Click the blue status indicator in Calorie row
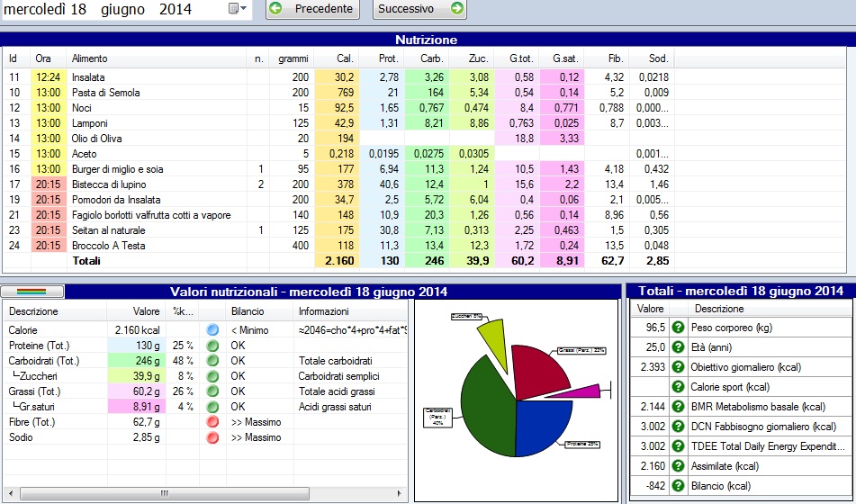Screen dimensions: 856x504 pos(212,330)
